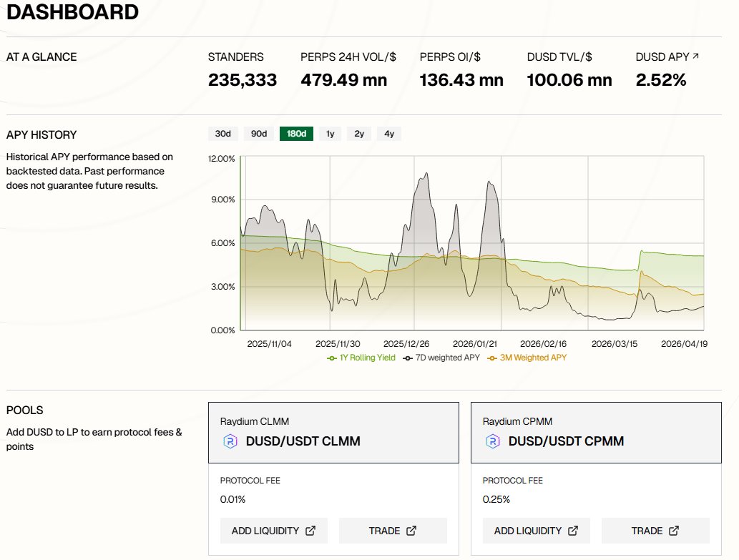Click external-link icon on CPMM Trade
The image size is (739, 560).
pyautogui.click(x=674, y=531)
